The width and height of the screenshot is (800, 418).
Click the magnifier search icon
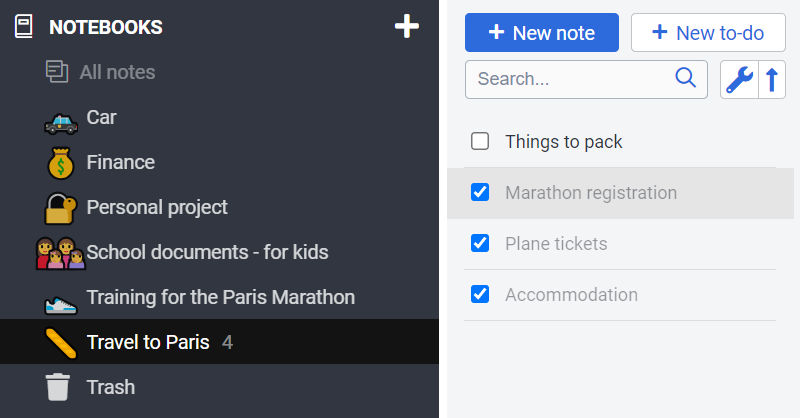686,79
